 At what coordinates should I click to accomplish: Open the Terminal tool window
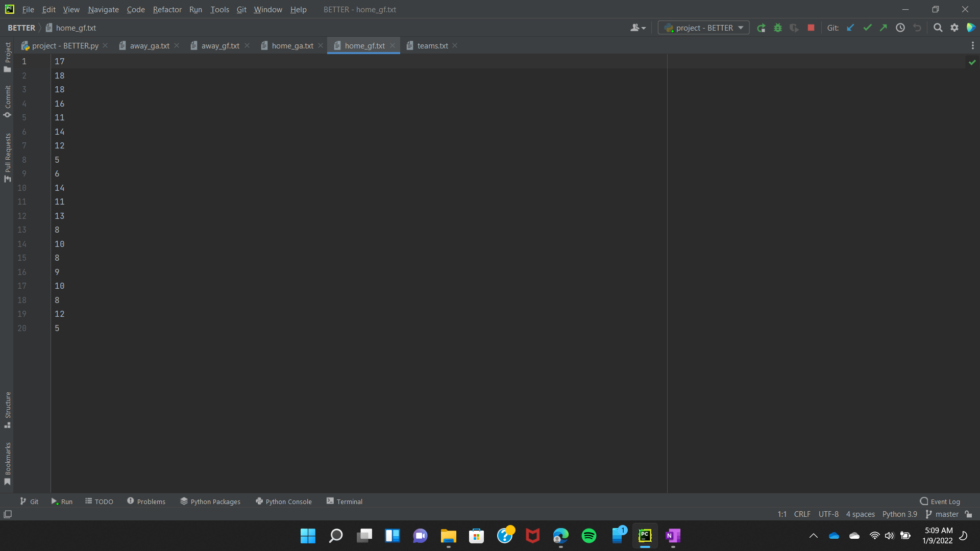345,502
